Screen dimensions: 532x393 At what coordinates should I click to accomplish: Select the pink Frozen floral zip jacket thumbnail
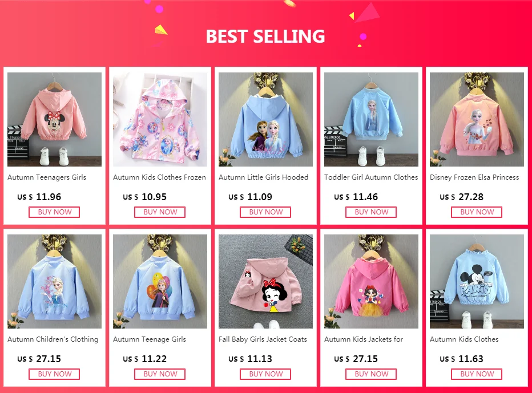pos(160,119)
